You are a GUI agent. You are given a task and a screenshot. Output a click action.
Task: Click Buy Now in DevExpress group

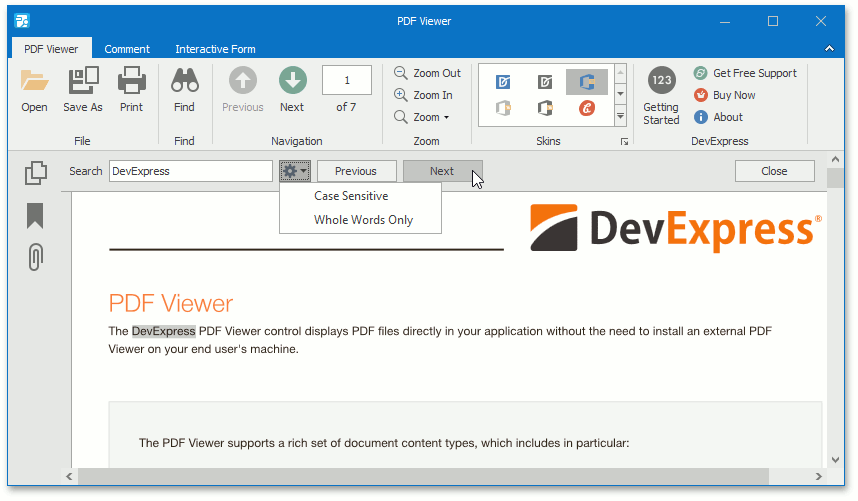click(x=724, y=95)
